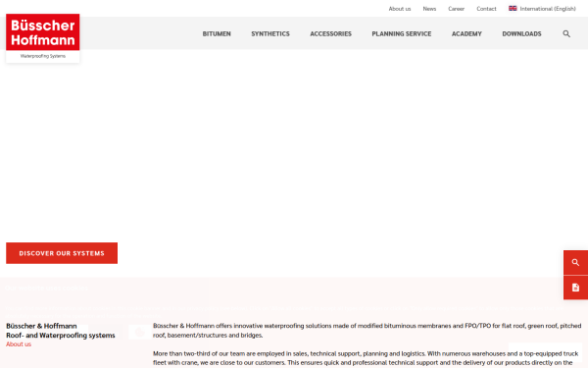The width and height of the screenshot is (588, 368).
Task: Open the Academy menu
Action: [x=466, y=33]
